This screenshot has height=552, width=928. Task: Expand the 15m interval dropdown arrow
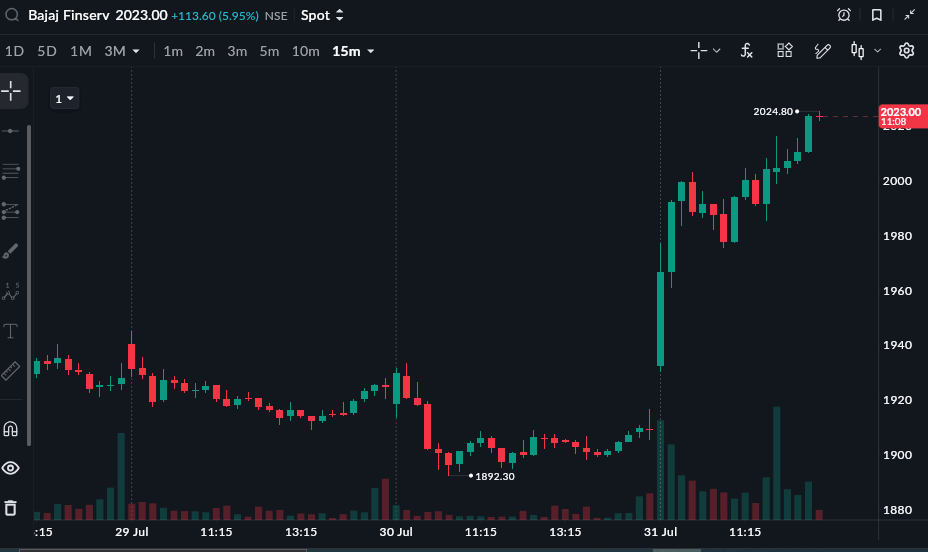[371, 51]
